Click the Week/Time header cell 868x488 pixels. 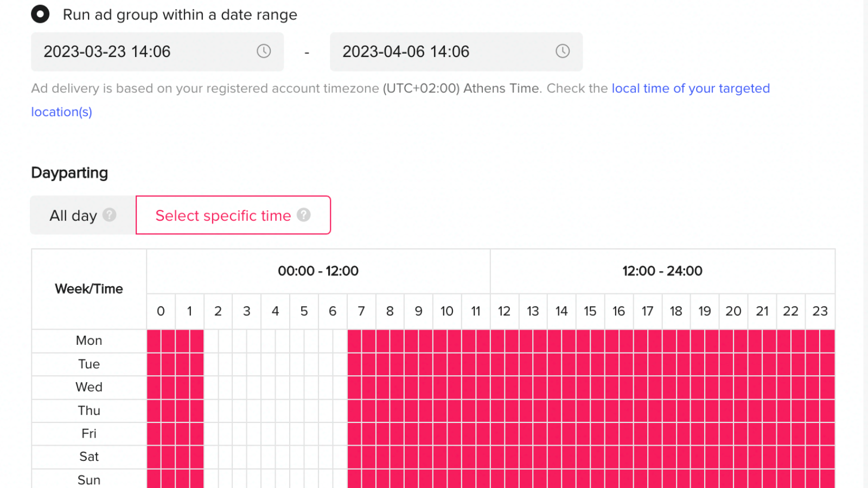89,289
